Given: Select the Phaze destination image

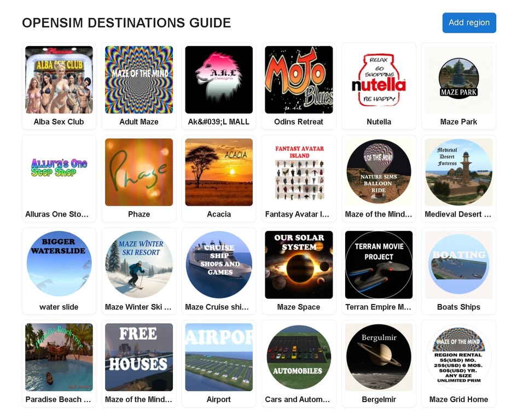Looking at the screenshot, I should [139, 172].
